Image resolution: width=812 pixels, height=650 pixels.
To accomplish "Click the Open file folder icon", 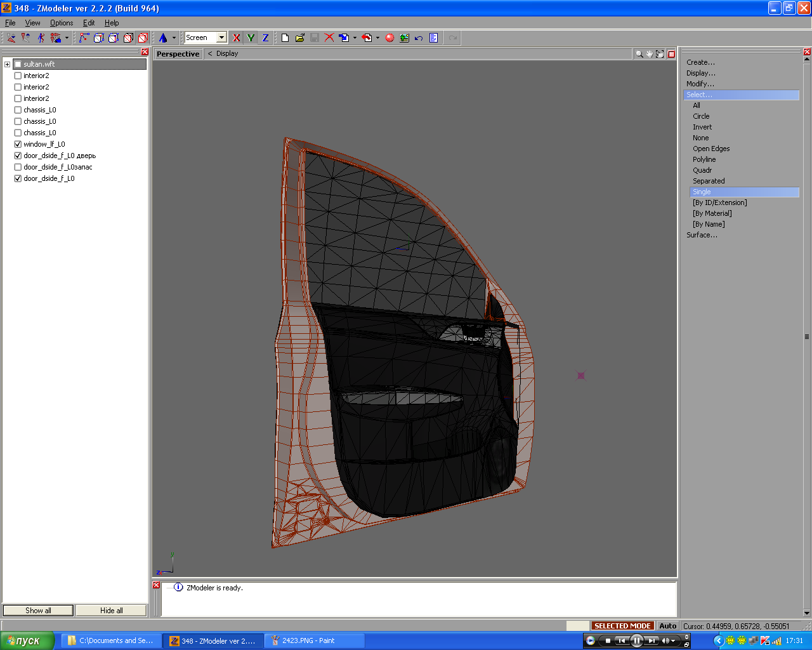I will tap(300, 38).
